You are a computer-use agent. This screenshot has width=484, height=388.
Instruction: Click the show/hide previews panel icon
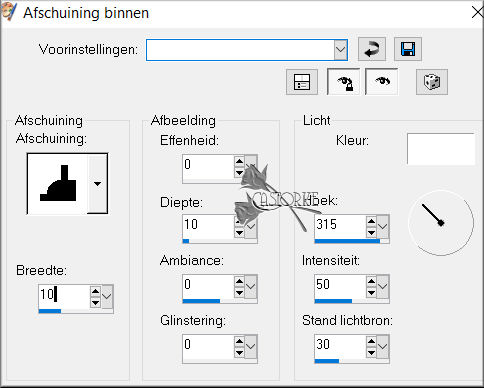pyautogui.click(x=302, y=82)
